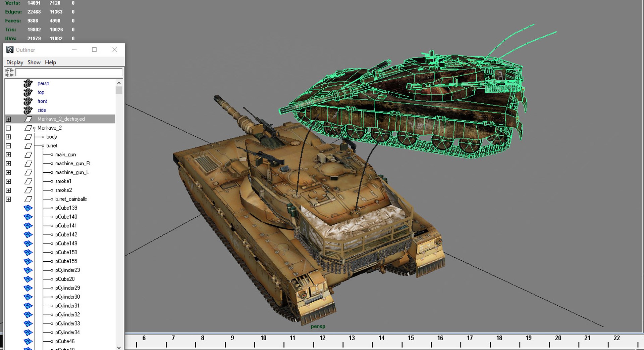This screenshot has height=350, width=644.
Task: Click the turret_cainballs transform icon
Action: [x=29, y=199]
